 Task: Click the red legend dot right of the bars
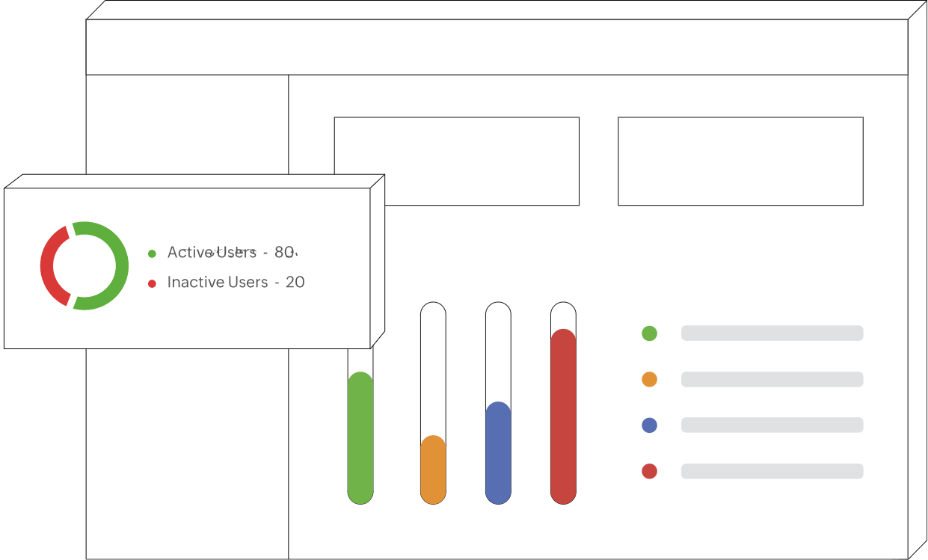649,471
